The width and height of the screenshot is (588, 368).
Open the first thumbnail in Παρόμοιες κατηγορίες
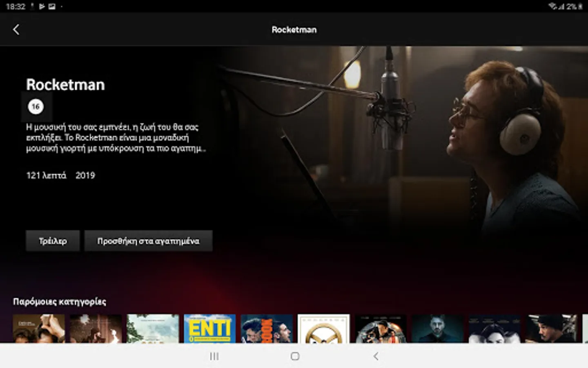39,328
